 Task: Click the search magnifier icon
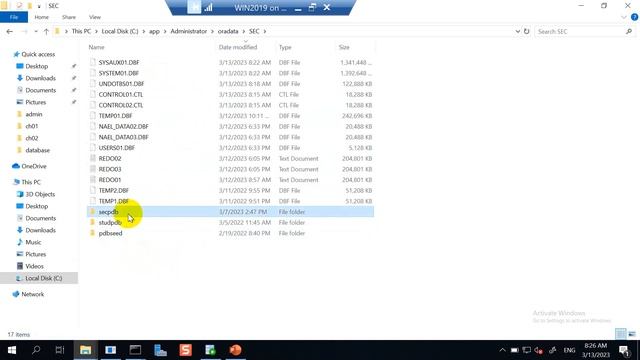coord(629,31)
